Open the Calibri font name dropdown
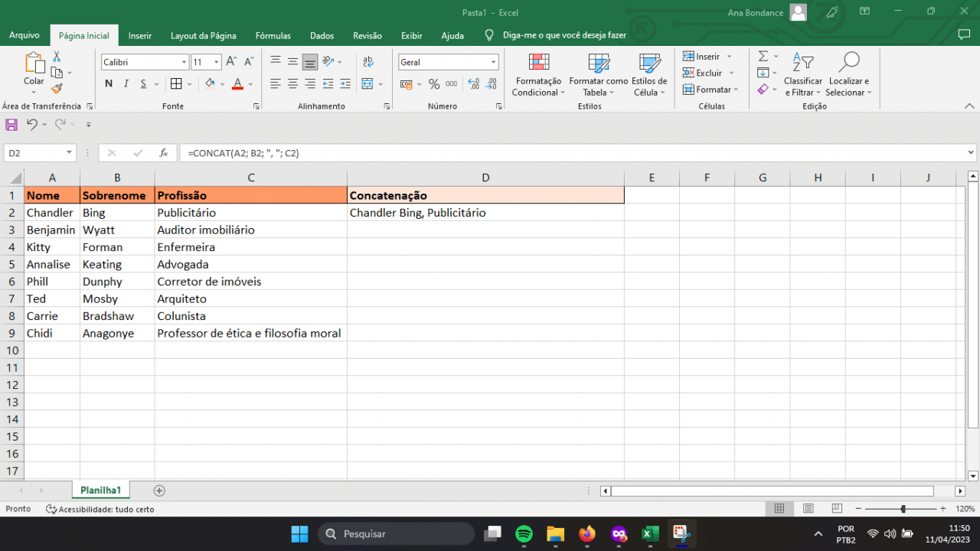This screenshot has height=551, width=980. (182, 62)
